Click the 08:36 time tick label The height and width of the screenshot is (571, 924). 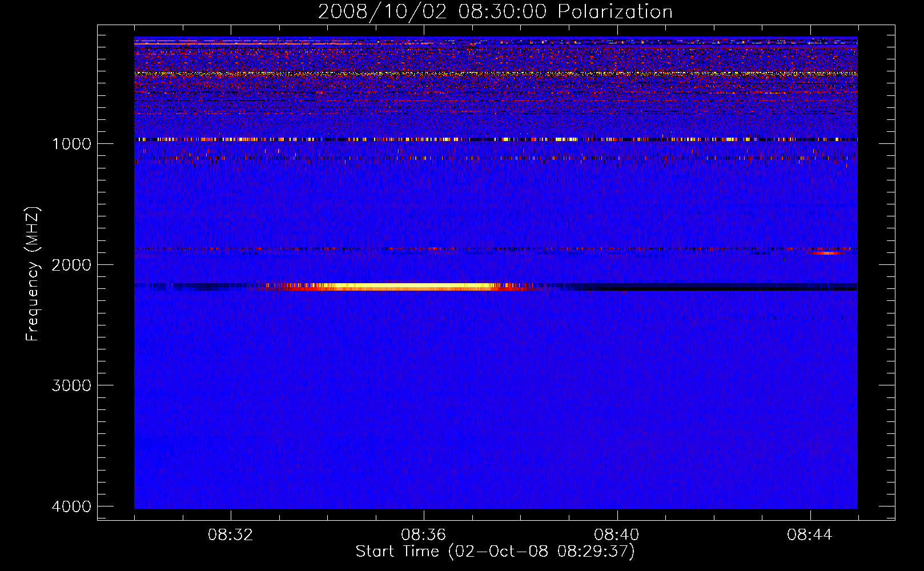[424, 535]
